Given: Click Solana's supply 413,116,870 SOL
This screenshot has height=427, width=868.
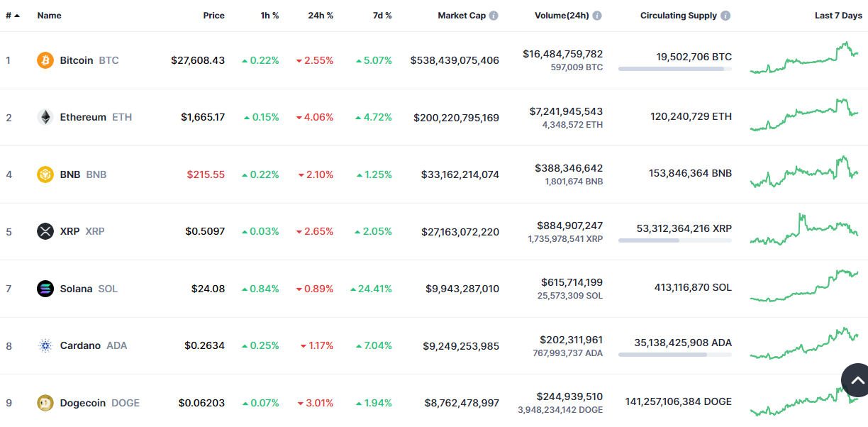Looking at the screenshot, I should 693,287.
